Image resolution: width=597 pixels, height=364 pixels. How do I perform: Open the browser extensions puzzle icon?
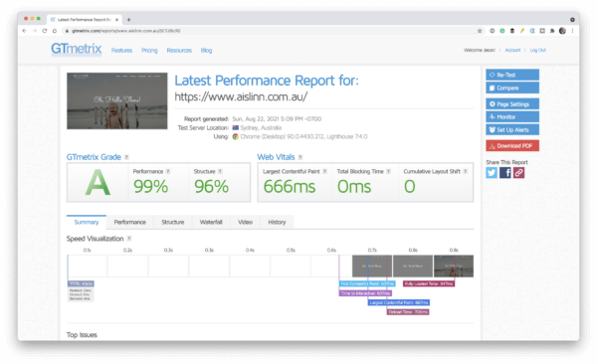pyautogui.click(x=552, y=31)
